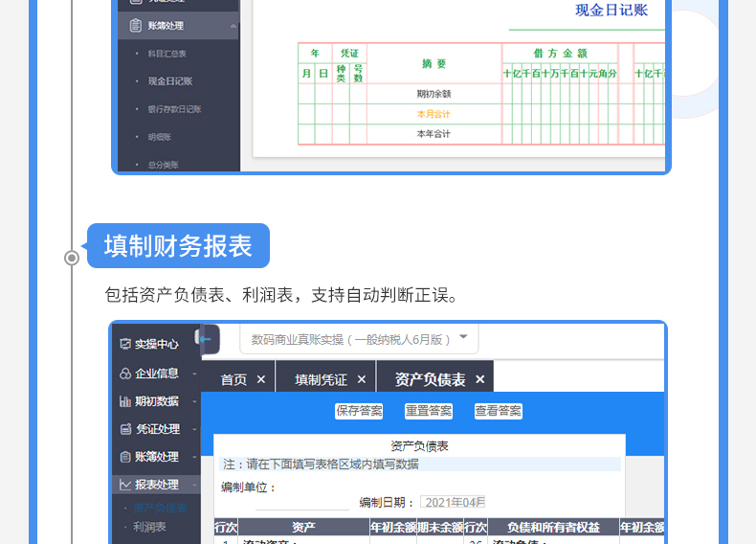Click the 编制日期 date field
Viewport: 756px width, 544px height.
(453, 502)
